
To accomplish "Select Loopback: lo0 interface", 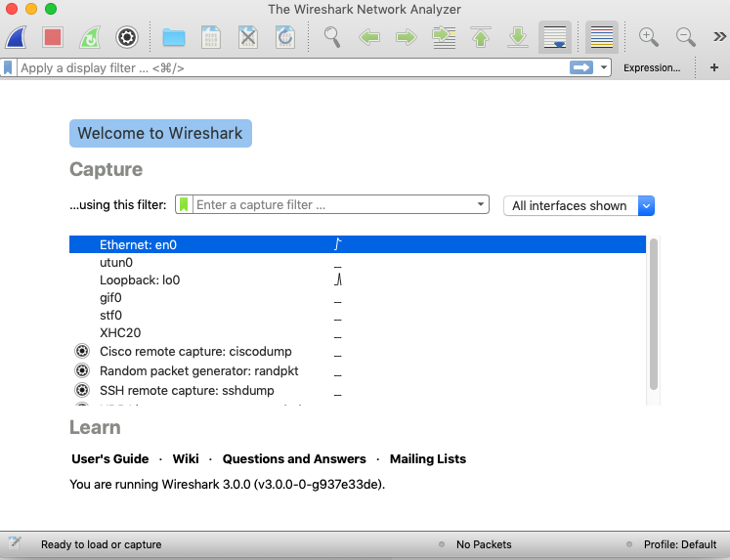I will [x=358, y=280].
